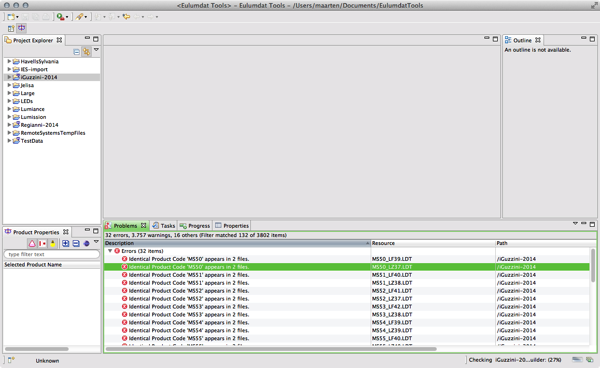Click the type filter text field
The width and height of the screenshot is (600, 368).
coord(52,254)
